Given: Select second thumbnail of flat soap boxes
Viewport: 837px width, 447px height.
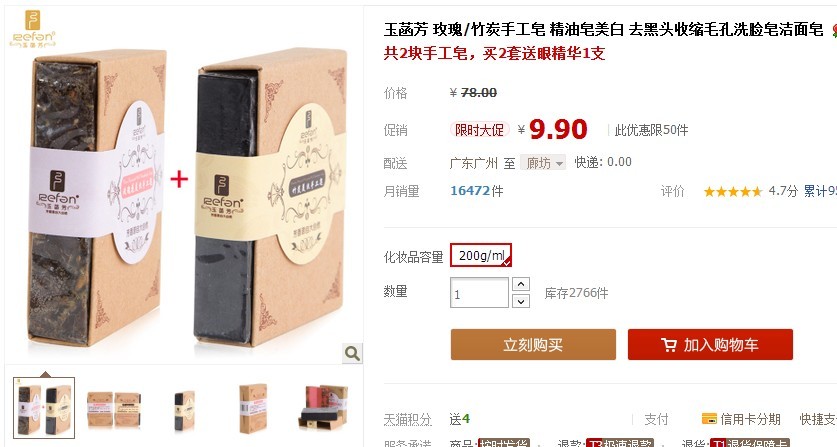Looking at the screenshot, I should point(114,409).
